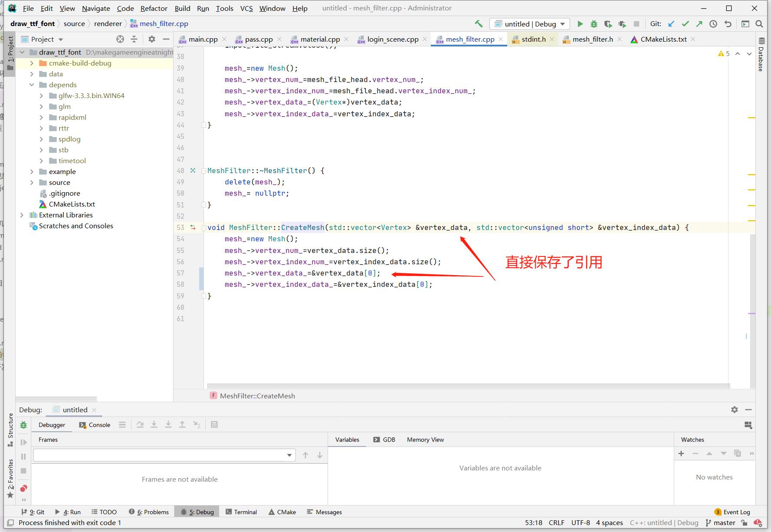The width and height of the screenshot is (771, 532).
Task: Expand External Libraries node
Action: (x=22, y=215)
